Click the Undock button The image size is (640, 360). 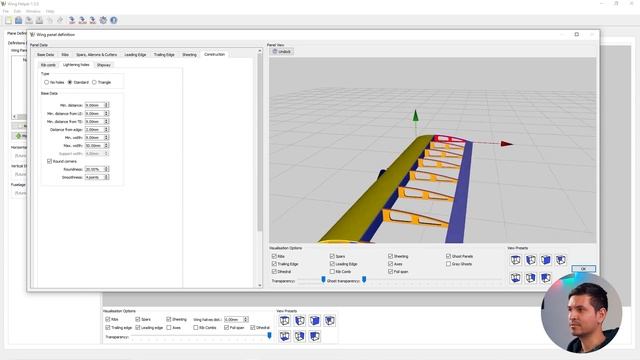point(282,51)
